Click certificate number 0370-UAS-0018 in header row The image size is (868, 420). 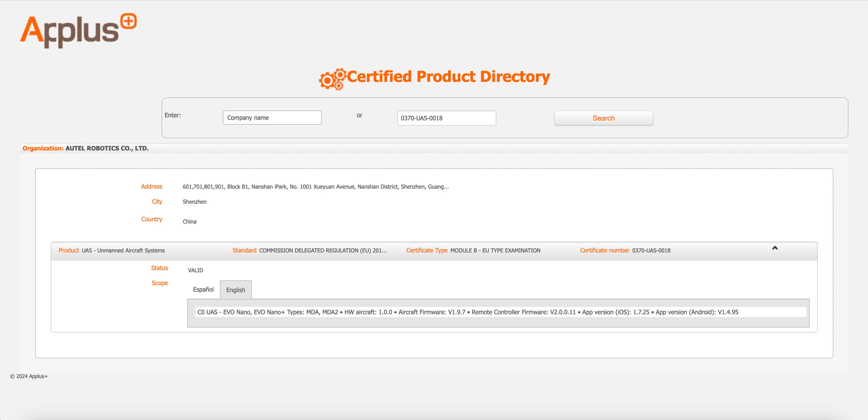(x=651, y=251)
